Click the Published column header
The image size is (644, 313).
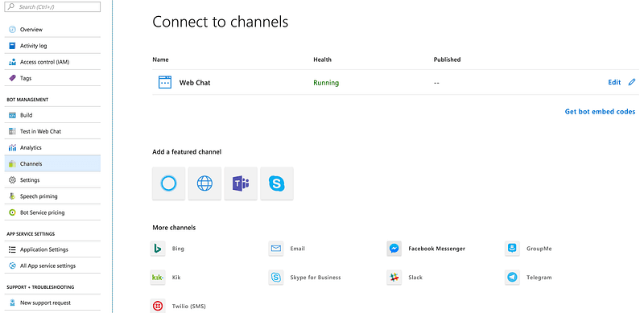pyautogui.click(x=447, y=60)
